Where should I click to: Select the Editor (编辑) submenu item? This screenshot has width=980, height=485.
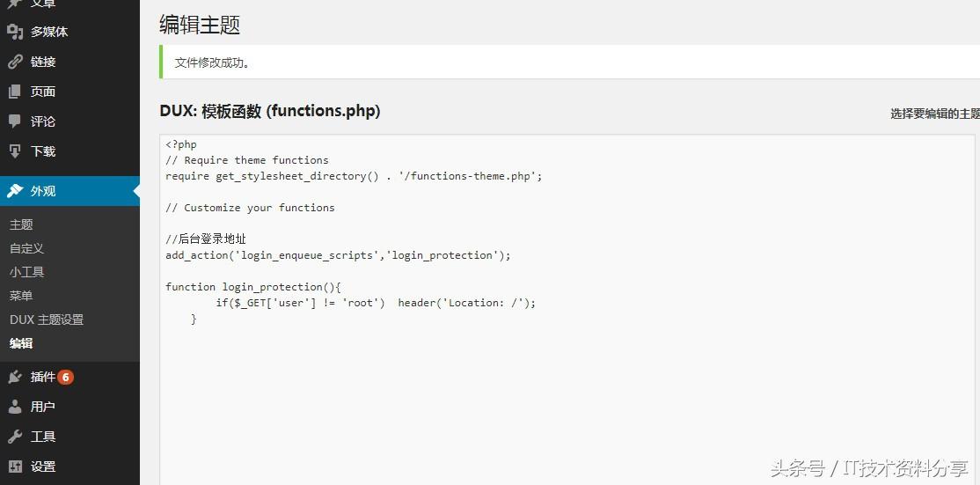click(x=21, y=343)
